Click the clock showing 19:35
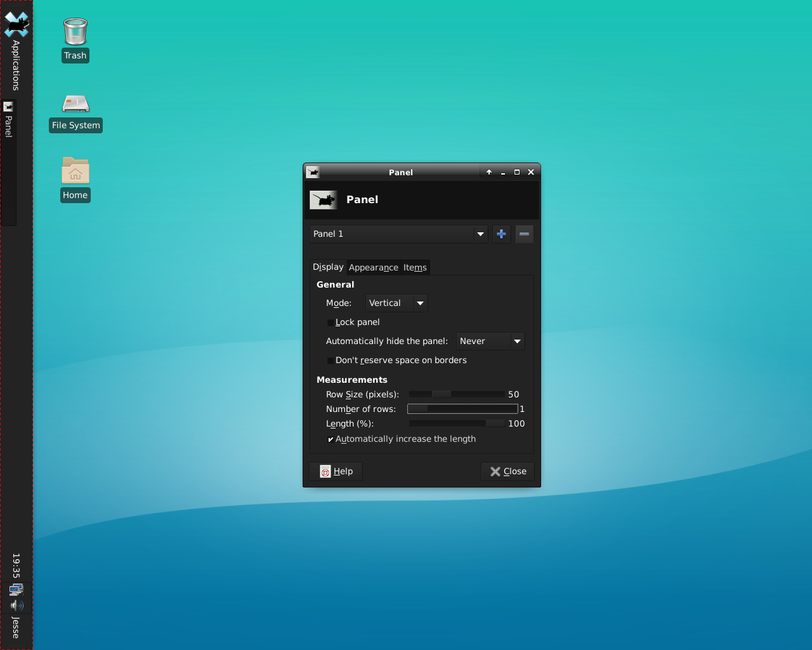812x650 pixels. click(x=16, y=566)
